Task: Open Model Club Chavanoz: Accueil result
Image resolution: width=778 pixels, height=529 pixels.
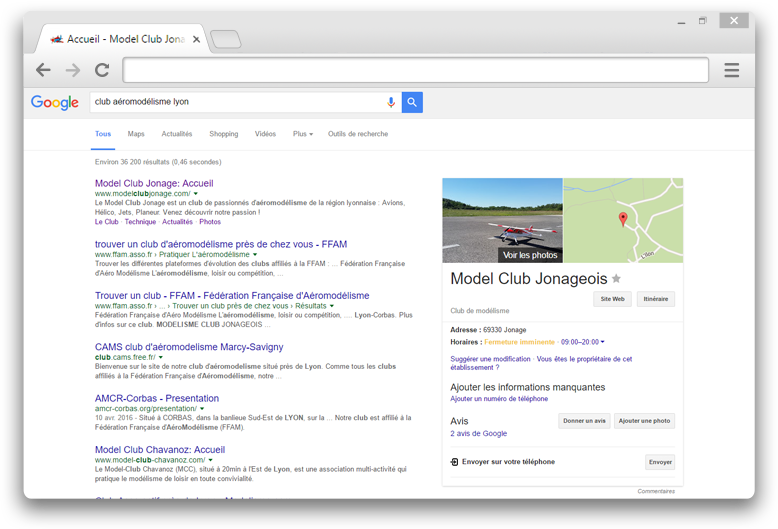Action: pyautogui.click(x=160, y=450)
